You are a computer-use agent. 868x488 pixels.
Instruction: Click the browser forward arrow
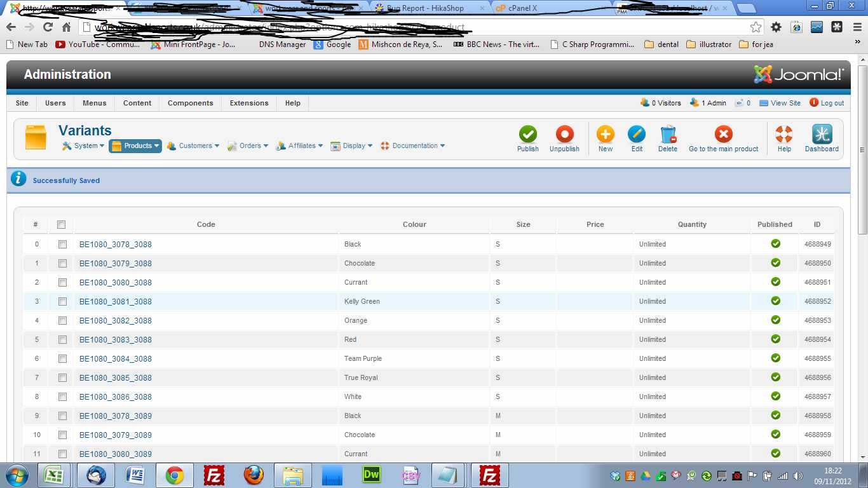pyautogui.click(x=29, y=27)
